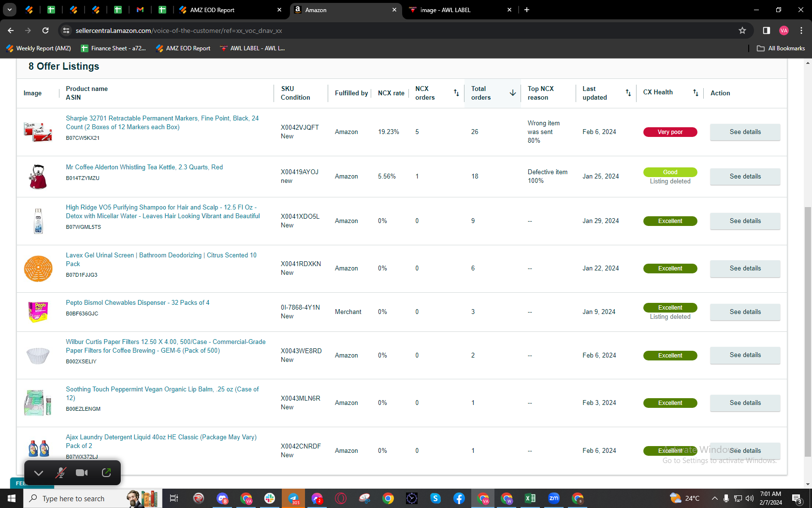This screenshot has height=508, width=812.
Task: Open the AMZ EOD Report bookmark
Action: (x=183, y=48)
